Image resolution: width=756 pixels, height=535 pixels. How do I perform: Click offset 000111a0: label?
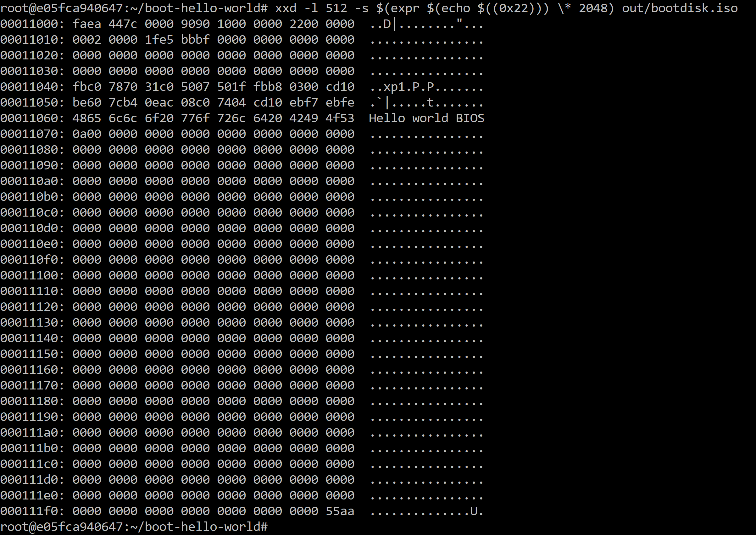point(32,433)
